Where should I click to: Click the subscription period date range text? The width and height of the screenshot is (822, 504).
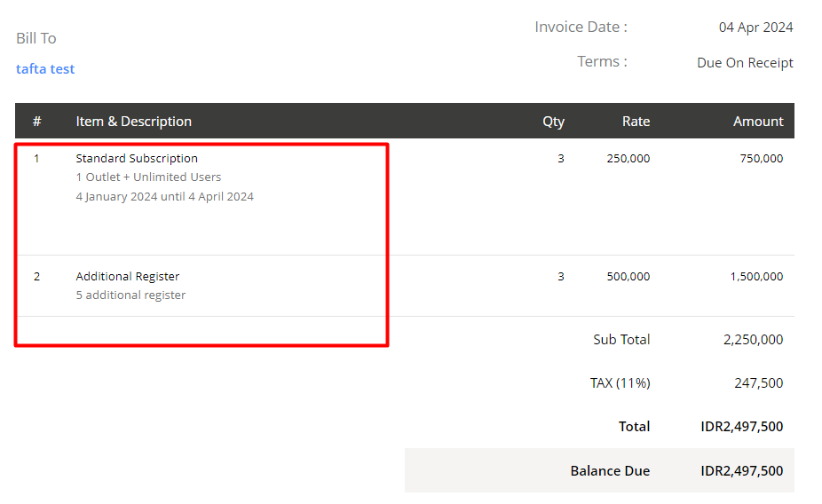[164, 197]
